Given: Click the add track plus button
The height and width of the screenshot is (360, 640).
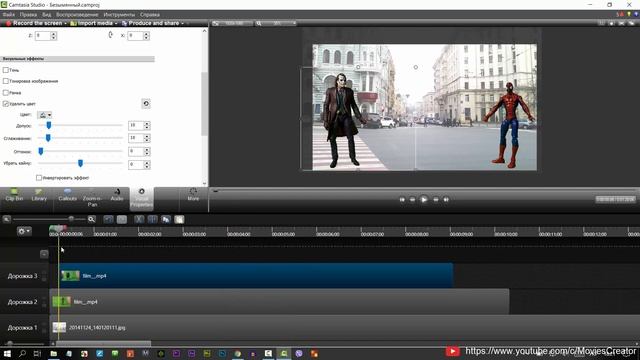Looking at the screenshot, I should coord(44,254).
